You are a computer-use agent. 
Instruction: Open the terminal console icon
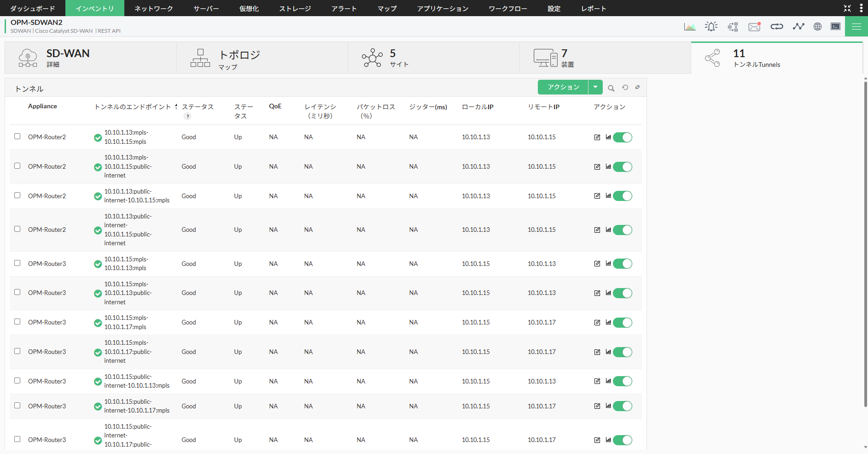[835, 27]
